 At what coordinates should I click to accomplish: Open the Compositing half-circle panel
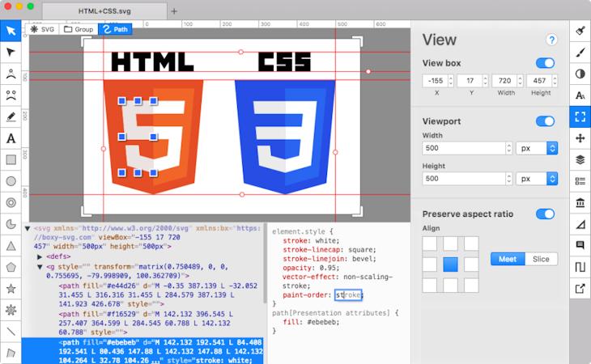(x=580, y=74)
